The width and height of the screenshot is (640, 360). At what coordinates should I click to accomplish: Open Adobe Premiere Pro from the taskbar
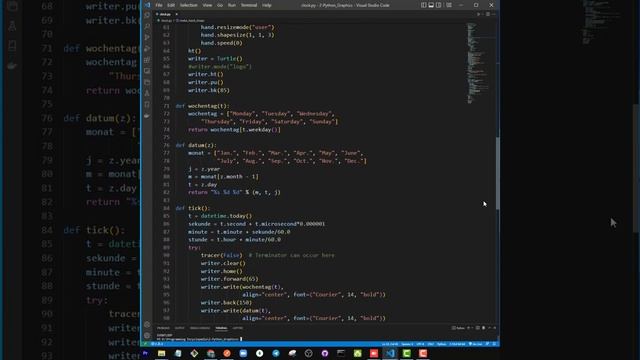tap(145, 353)
